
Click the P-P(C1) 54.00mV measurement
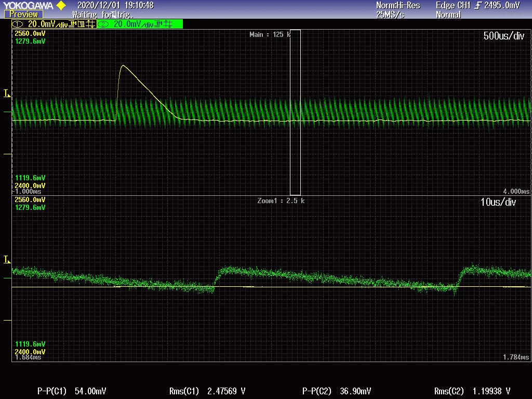72,391
